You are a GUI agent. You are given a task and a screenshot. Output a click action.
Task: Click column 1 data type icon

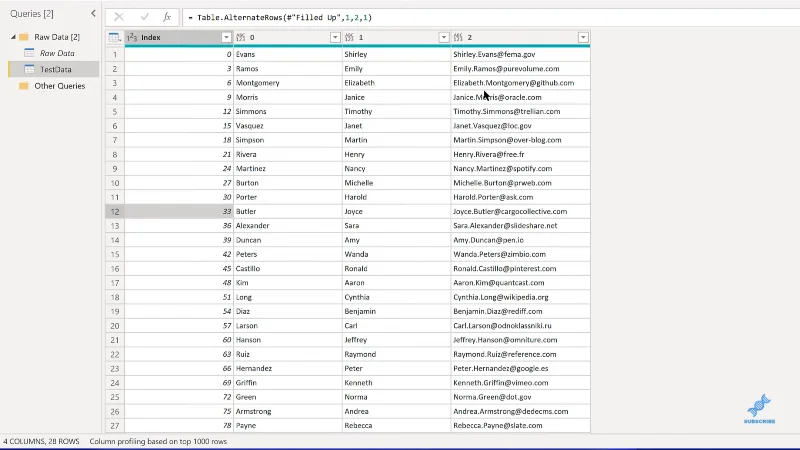point(349,37)
